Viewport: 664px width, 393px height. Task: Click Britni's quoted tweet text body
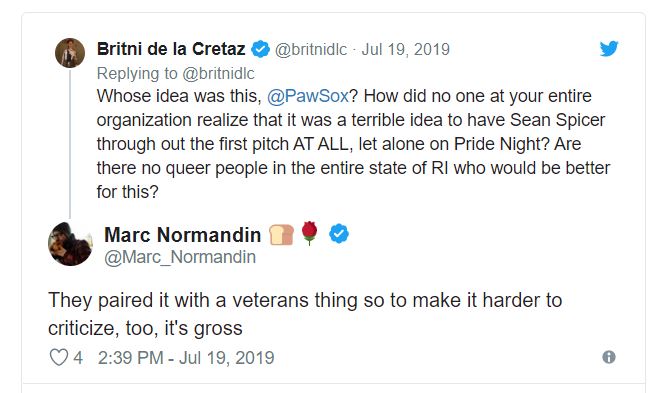click(x=353, y=144)
